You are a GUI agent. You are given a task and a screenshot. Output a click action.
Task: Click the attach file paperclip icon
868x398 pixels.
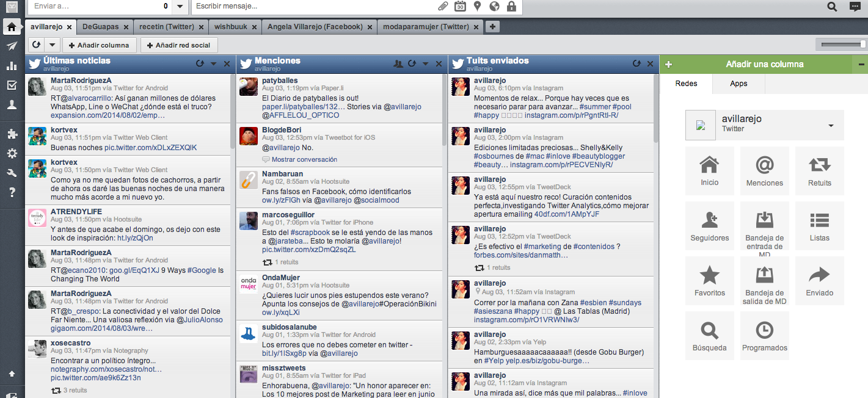pos(443,7)
